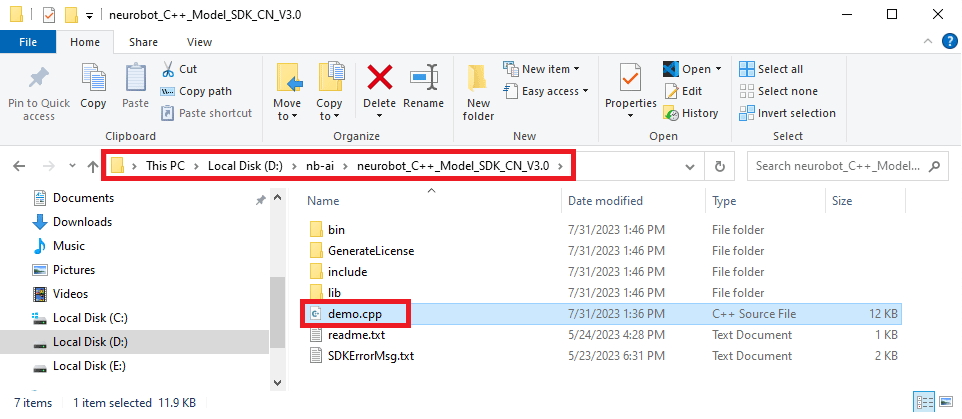Expand the Delete dropdown arrow
Screen dimensions: 962x419
pyautogui.click(x=379, y=116)
